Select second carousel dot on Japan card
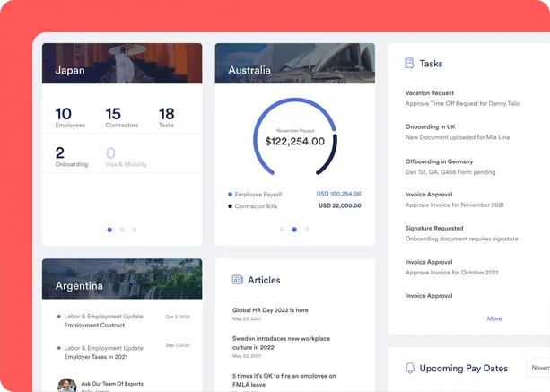This screenshot has height=392, width=550. coord(122,230)
